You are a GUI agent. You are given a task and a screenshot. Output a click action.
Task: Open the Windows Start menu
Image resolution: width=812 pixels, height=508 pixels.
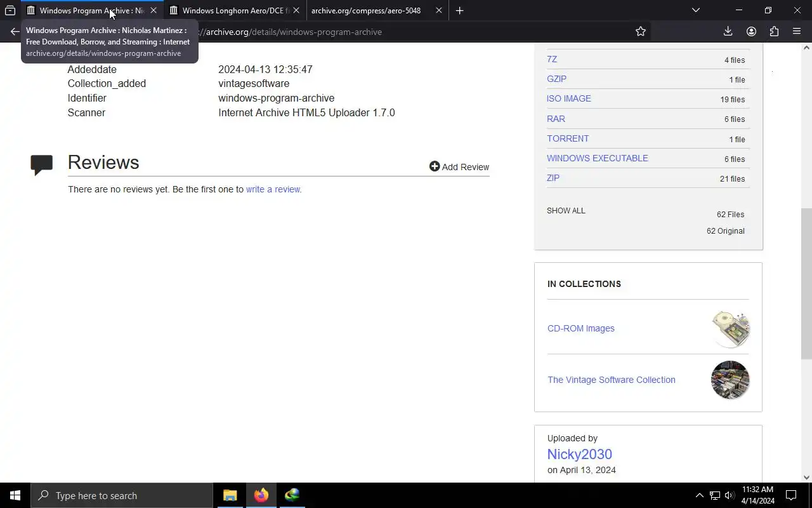click(15, 495)
